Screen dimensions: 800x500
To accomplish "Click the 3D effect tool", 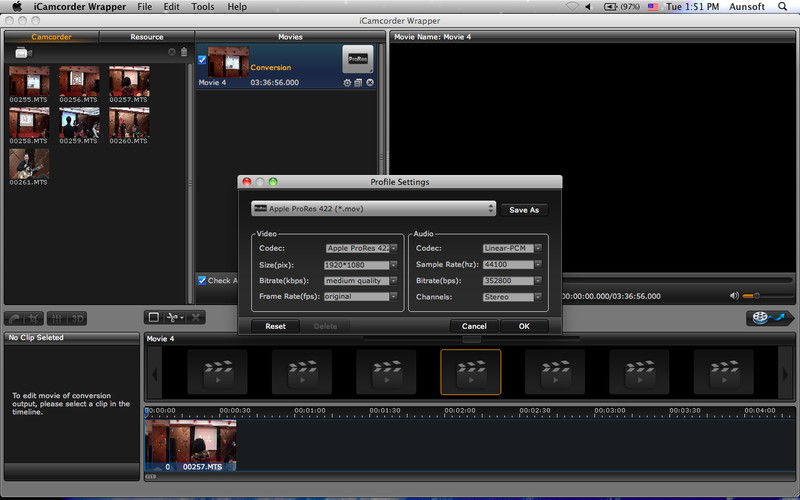I will 77,319.
